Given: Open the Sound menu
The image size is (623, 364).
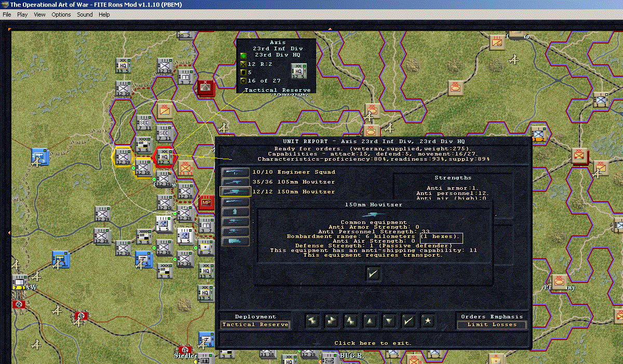Looking at the screenshot, I should [x=85, y=15].
